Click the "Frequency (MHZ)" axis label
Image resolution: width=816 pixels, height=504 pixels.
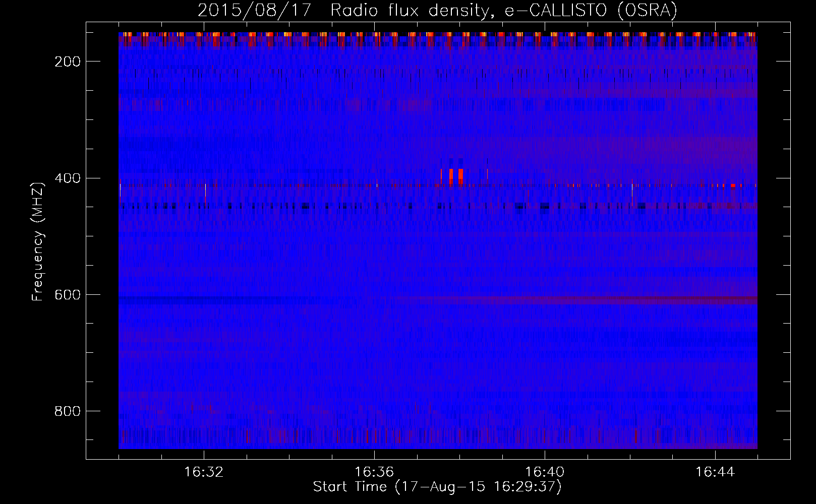[x=38, y=242]
